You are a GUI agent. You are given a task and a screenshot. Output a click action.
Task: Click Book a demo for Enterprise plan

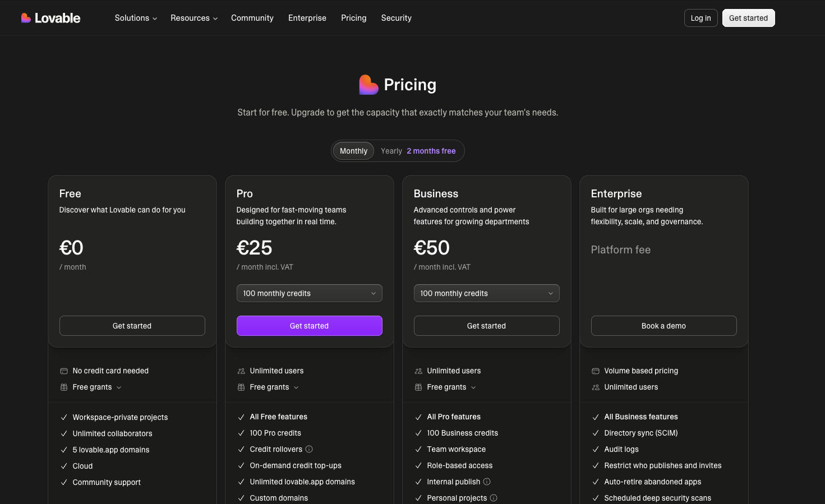664,326
